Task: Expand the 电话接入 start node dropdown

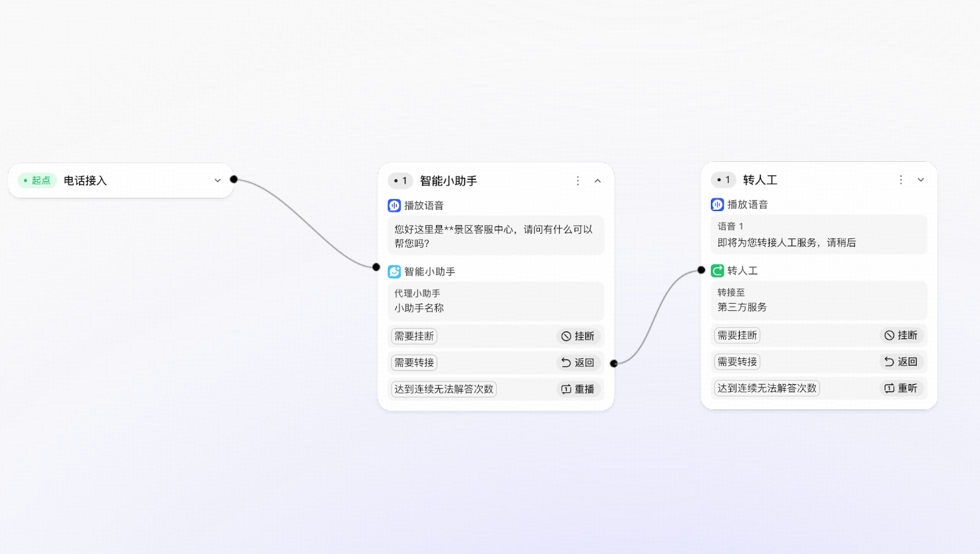Action: pyautogui.click(x=217, y=180)
